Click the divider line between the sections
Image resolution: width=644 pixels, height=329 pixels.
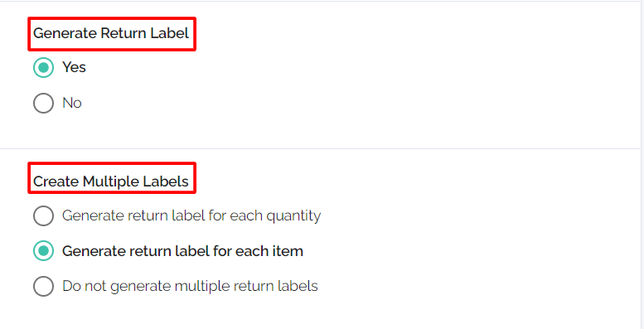pos(320,148)
